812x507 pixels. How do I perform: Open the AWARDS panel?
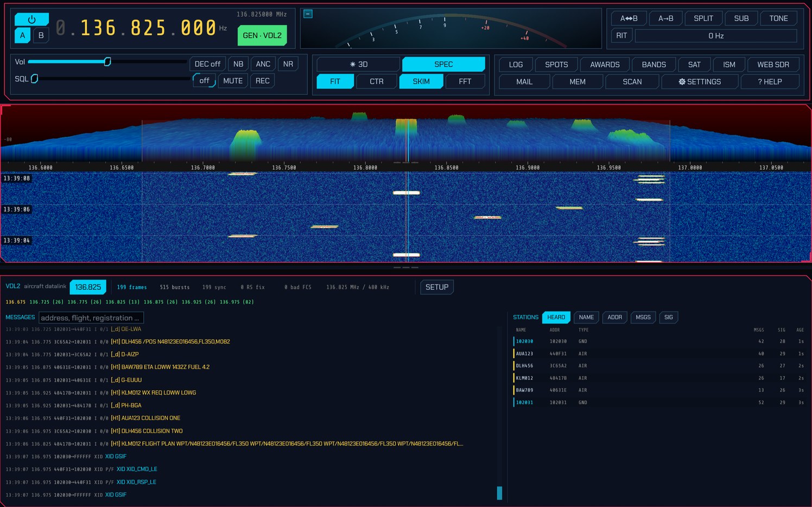[x=605, y=65]
